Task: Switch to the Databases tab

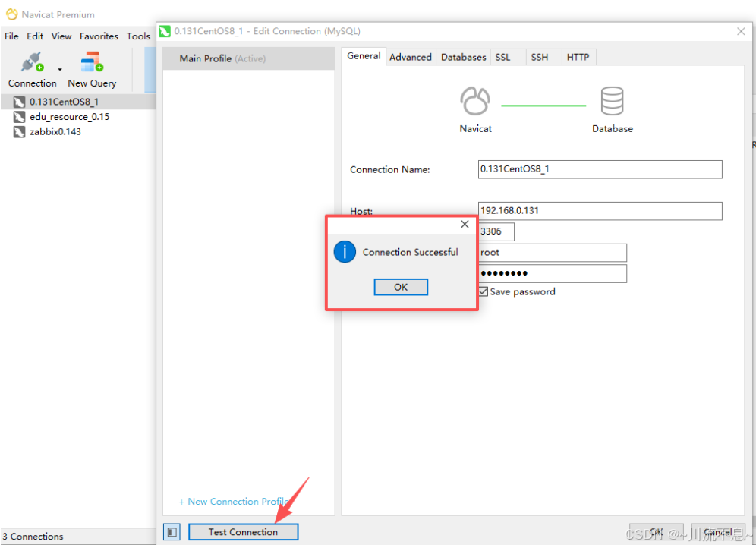Action: 463,57
